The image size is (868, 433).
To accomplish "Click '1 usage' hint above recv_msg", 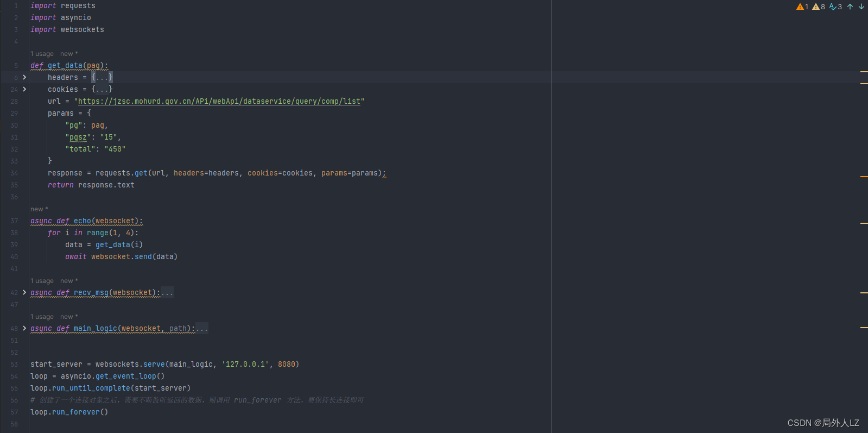I will pos(42,281).
